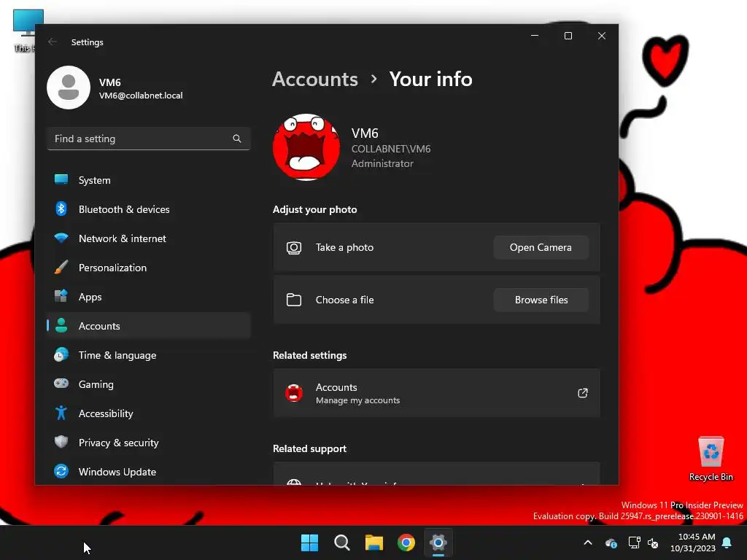This screenshot has width=747, height=560.
Task: Click the Personalization paintbrush icon
Action: click(x=61, y=267)
